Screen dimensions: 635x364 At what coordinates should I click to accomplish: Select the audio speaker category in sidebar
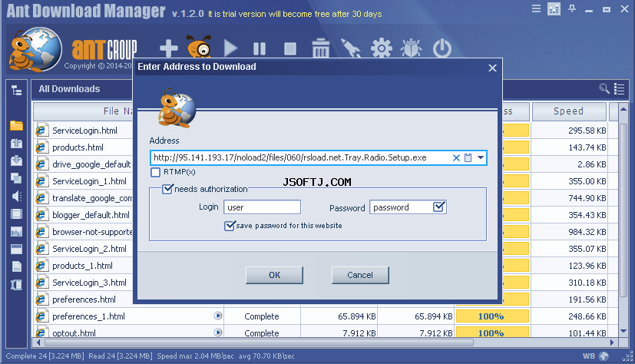point(17,196)
